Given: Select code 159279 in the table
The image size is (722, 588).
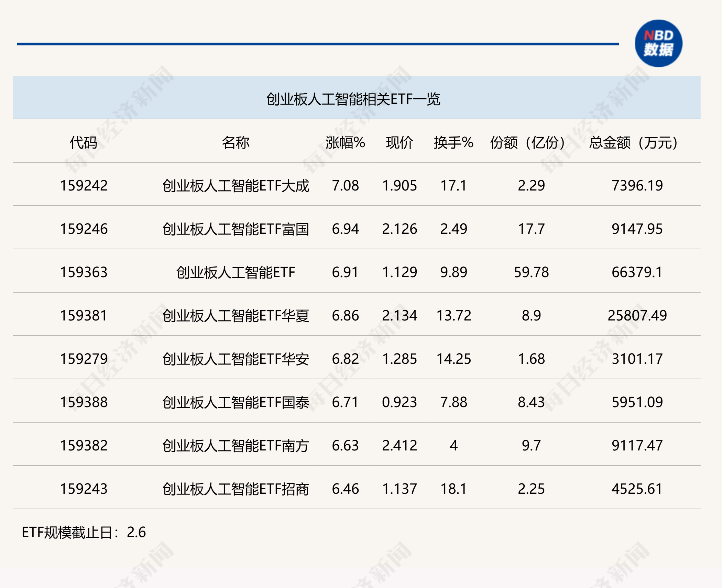Looking at the screenshot, I should [x=84, y=359].
